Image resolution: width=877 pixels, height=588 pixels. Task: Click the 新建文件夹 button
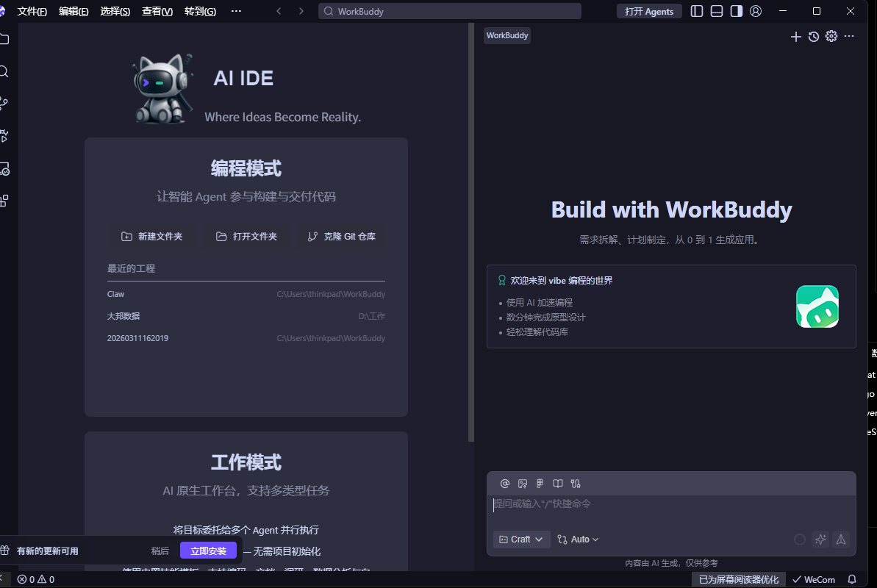[x=152, y=237]
